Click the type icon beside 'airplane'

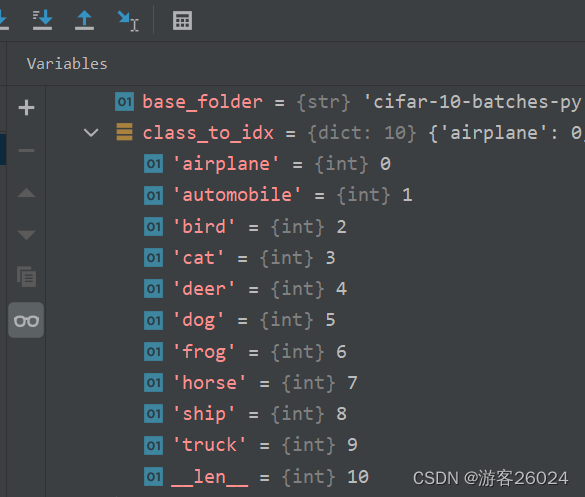153,164
